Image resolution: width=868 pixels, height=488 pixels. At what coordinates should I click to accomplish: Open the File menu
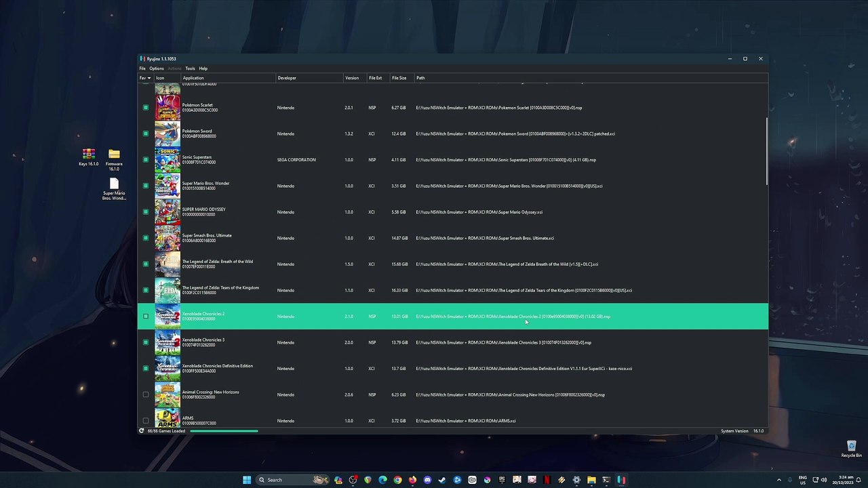(142, 68)
